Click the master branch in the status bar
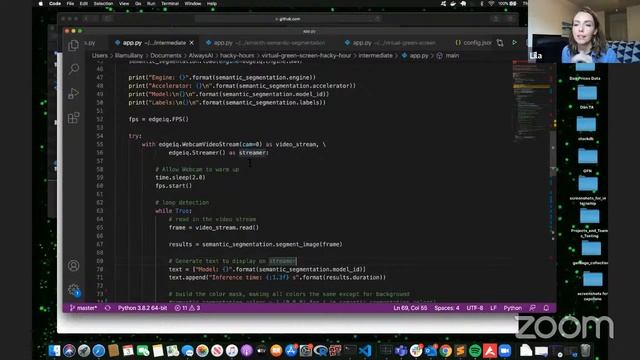 click(x=84, y=308)
